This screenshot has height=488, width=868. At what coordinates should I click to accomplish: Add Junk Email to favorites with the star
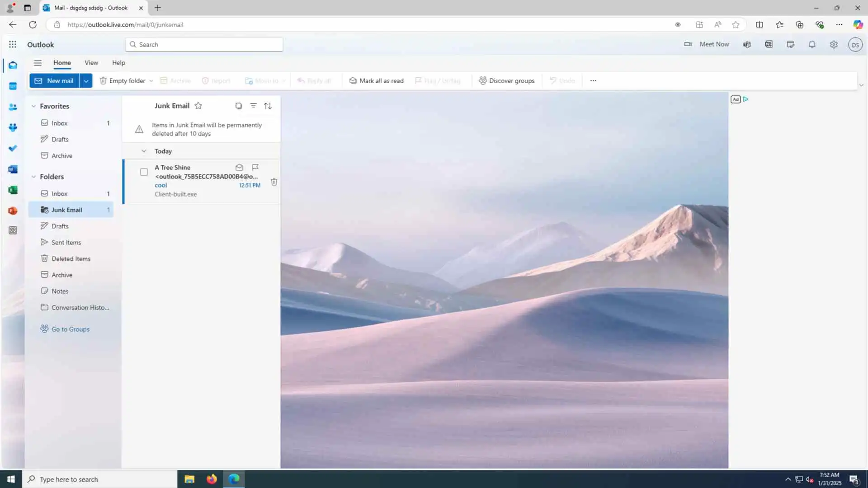point(198,106)
